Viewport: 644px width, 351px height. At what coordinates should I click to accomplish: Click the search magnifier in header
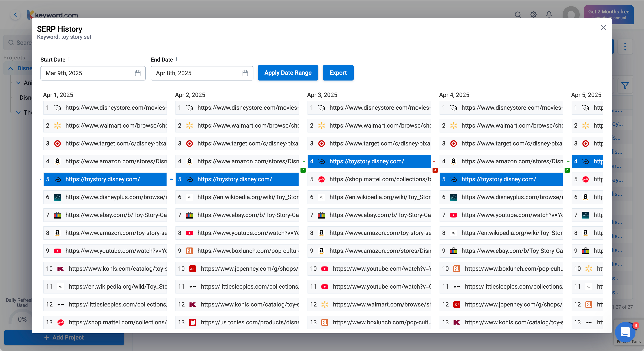point(518,14)
